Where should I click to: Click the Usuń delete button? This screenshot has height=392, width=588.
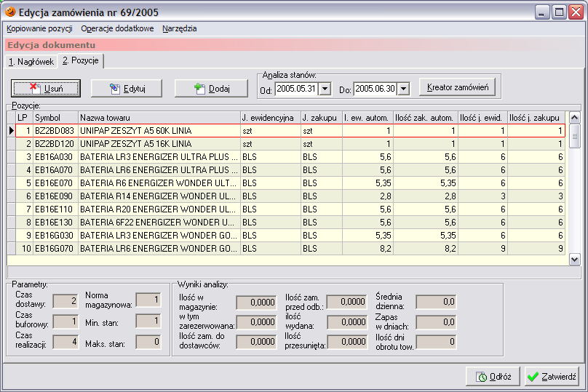45,89
